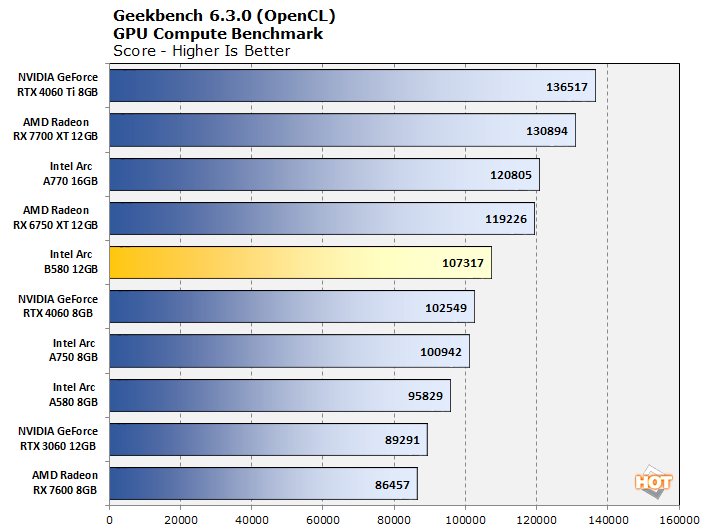Select the 40000 axis tick label
Image resolution: width=707 pixels, height=528 pixels.
[252, 520]
